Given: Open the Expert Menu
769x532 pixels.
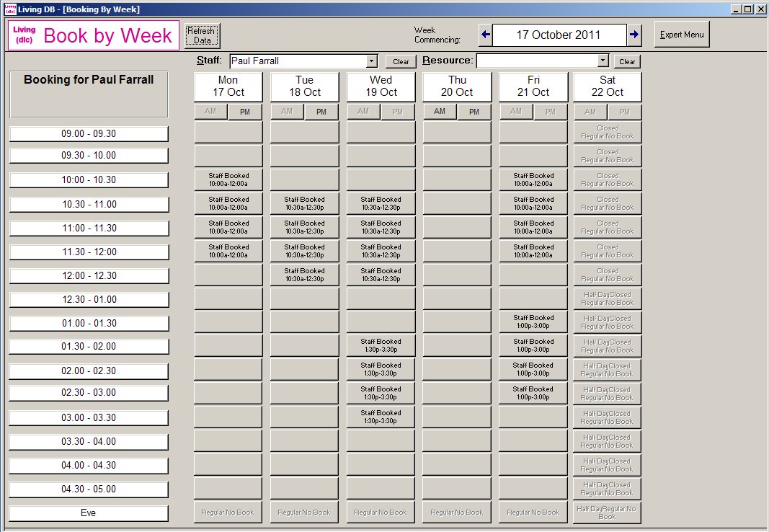Looking at the screenshot, I should tap(682, 35).
